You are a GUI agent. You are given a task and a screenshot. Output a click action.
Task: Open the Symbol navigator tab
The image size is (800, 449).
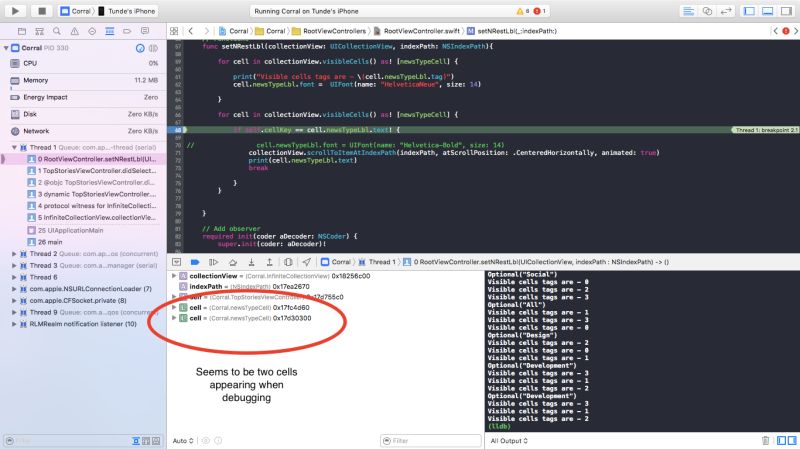39,31
